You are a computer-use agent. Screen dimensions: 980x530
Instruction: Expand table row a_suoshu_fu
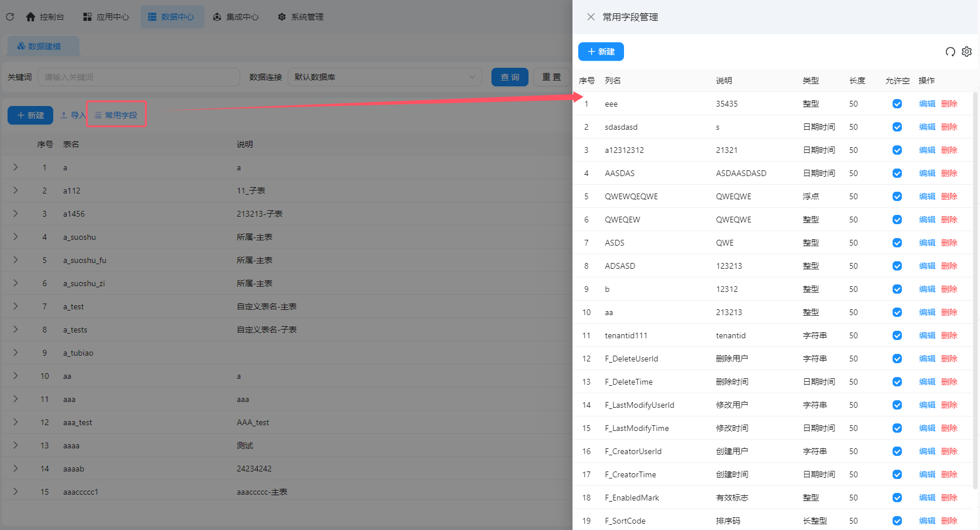tap(16, 260)
